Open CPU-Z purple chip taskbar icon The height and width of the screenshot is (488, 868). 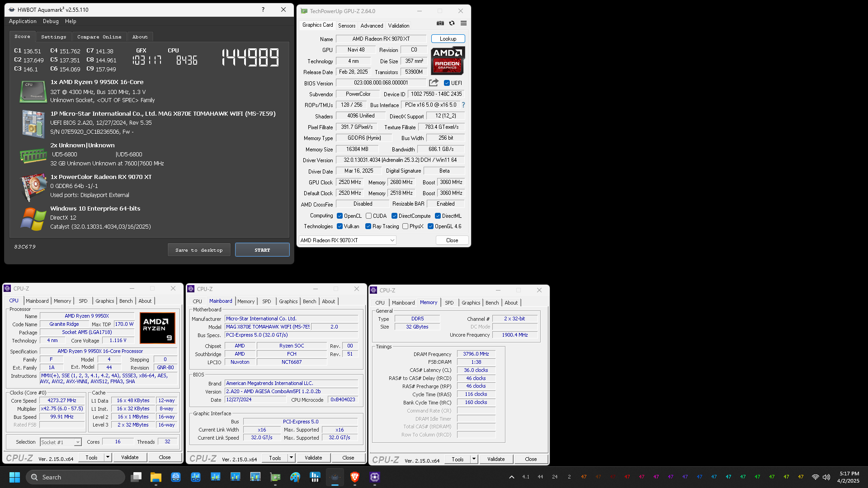coord(375,477)
